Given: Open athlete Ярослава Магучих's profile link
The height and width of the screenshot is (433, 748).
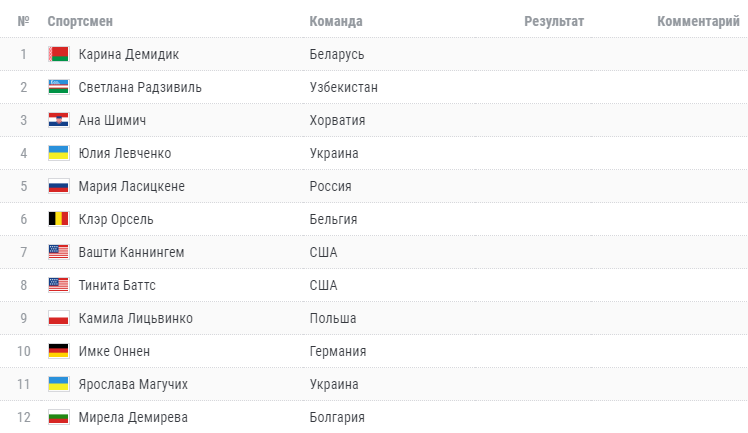Looking at the screenshot, I should point(133,384).
